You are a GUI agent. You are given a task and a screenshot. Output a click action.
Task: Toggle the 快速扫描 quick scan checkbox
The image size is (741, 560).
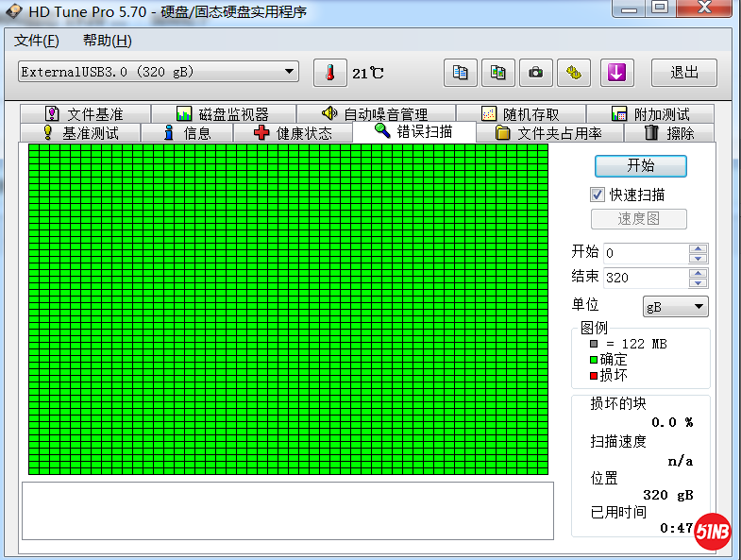tap(598, 195)
